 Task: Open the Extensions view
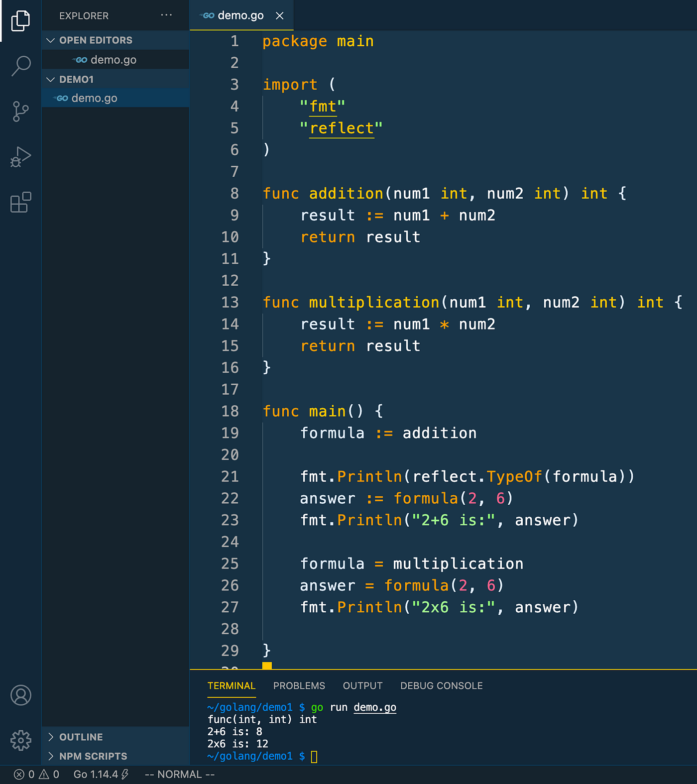coord(20,202)
